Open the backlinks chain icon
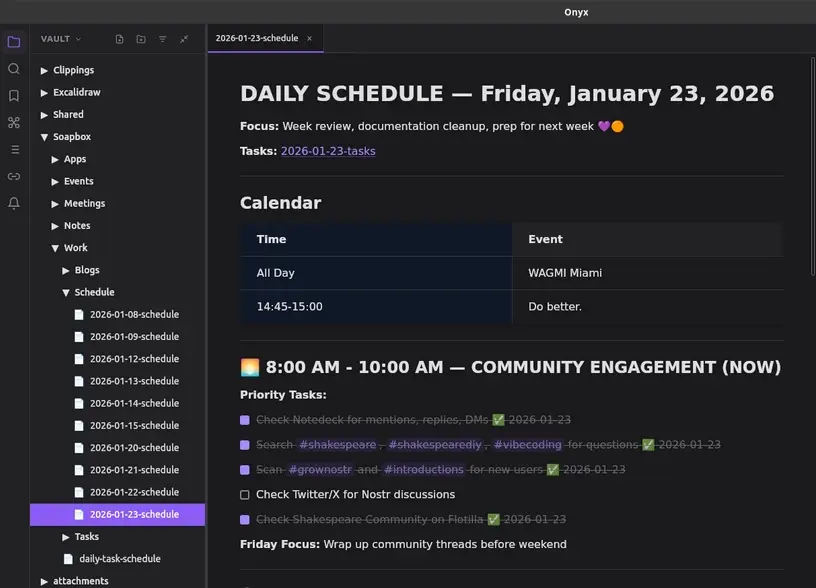The height and width of the screenshot is (588, 816). point(14,176)
